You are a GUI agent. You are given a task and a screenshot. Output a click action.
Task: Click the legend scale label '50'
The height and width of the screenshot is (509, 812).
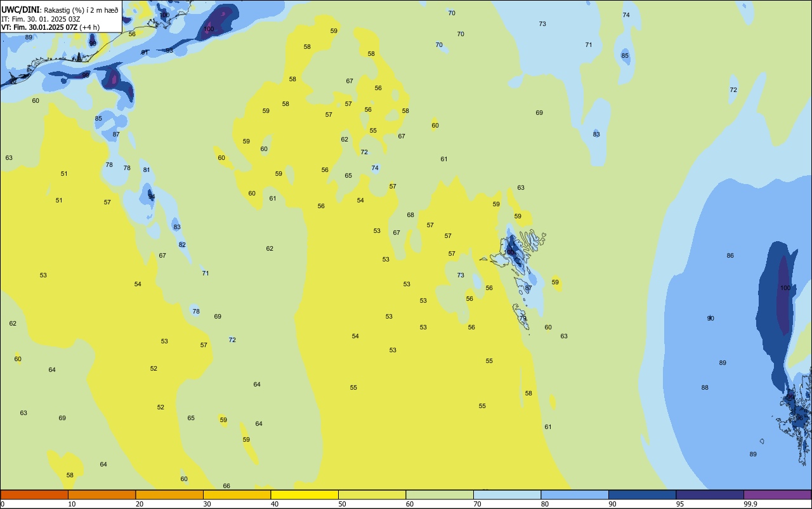[x=342, y=504]
